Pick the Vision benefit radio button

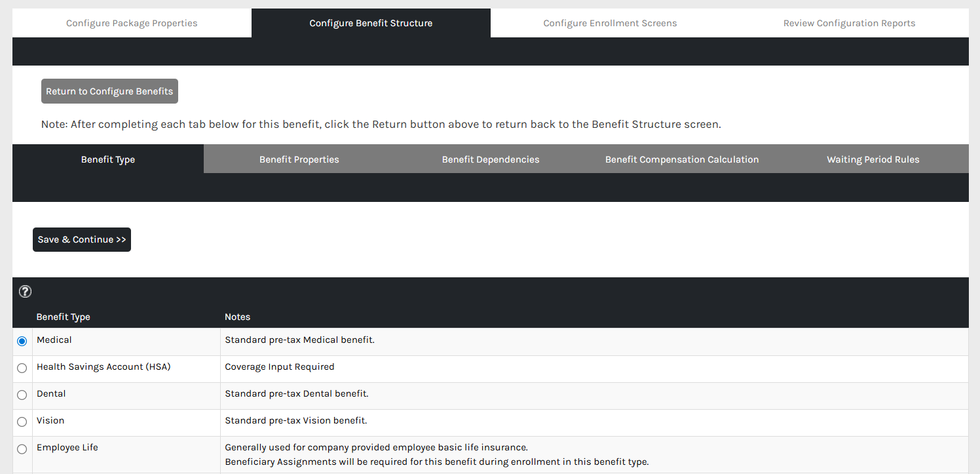(x=22, y=422)
